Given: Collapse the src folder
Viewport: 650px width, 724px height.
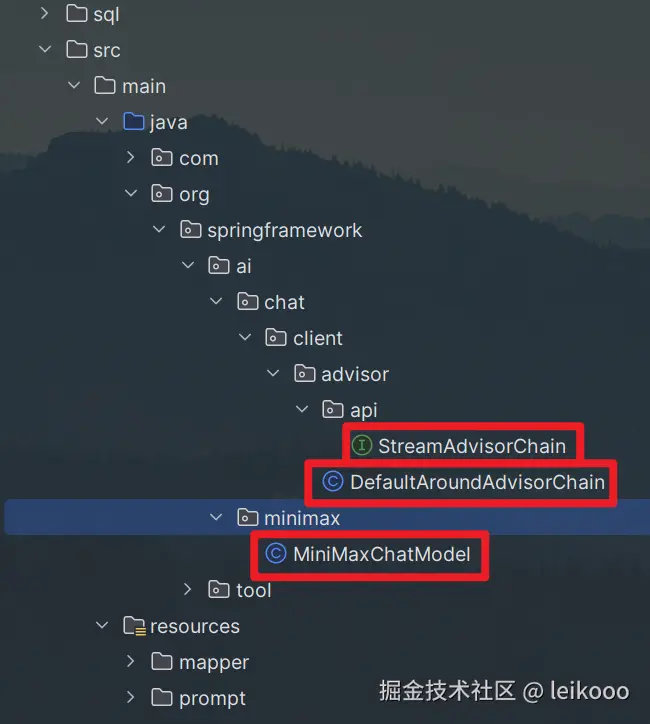Looking at the screenshot, I should [45, 49].
